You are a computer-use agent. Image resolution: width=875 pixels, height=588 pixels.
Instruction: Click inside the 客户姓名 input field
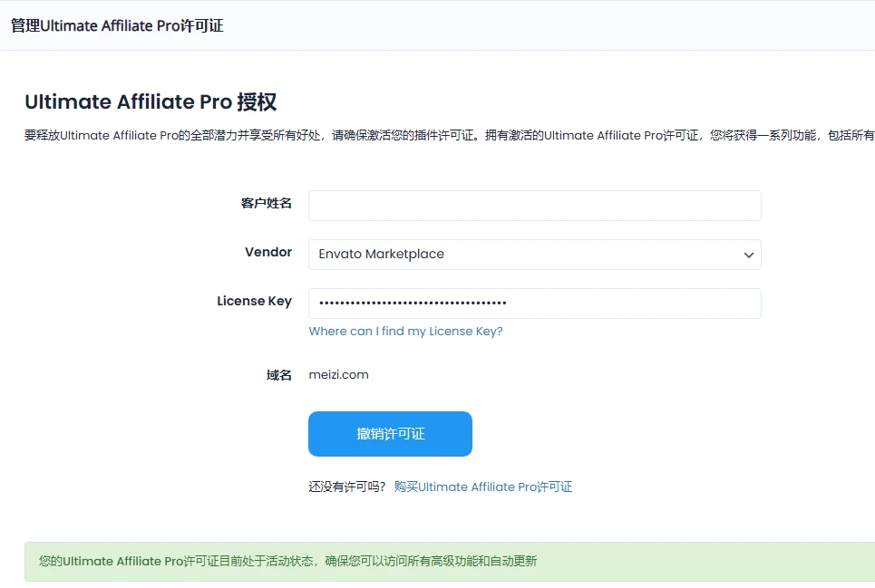[534, 206]
